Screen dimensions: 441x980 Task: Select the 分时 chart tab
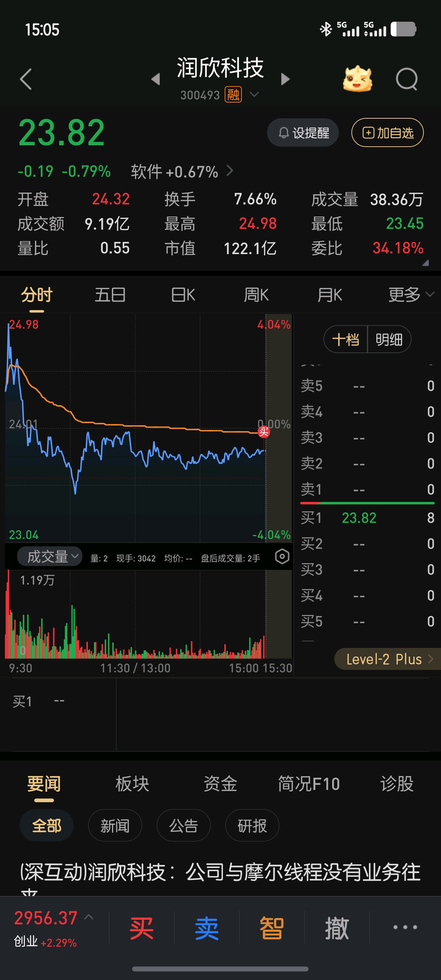tap(36, 295)
